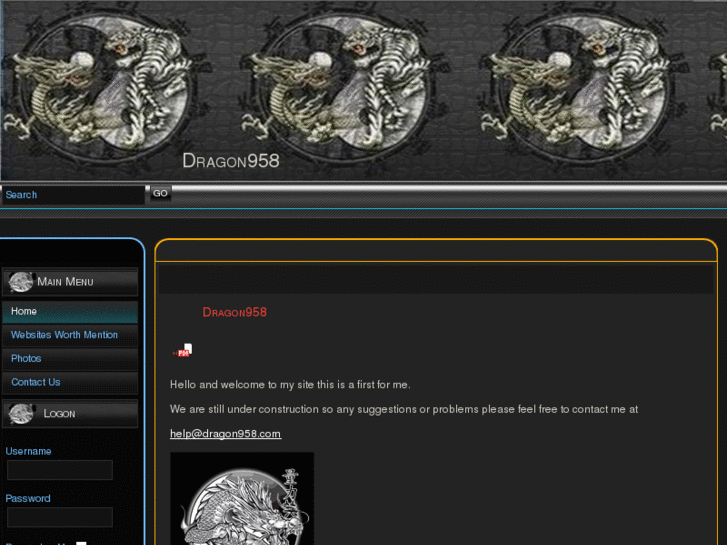Image resolution: width=727 pixels, height=545 pixels.
Task: Click the Dragon958 site title in banner
Action: pos(230,161)
